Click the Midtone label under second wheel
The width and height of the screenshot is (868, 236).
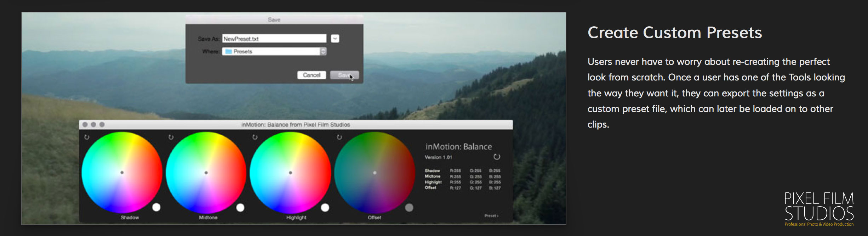tap(208, 217)
